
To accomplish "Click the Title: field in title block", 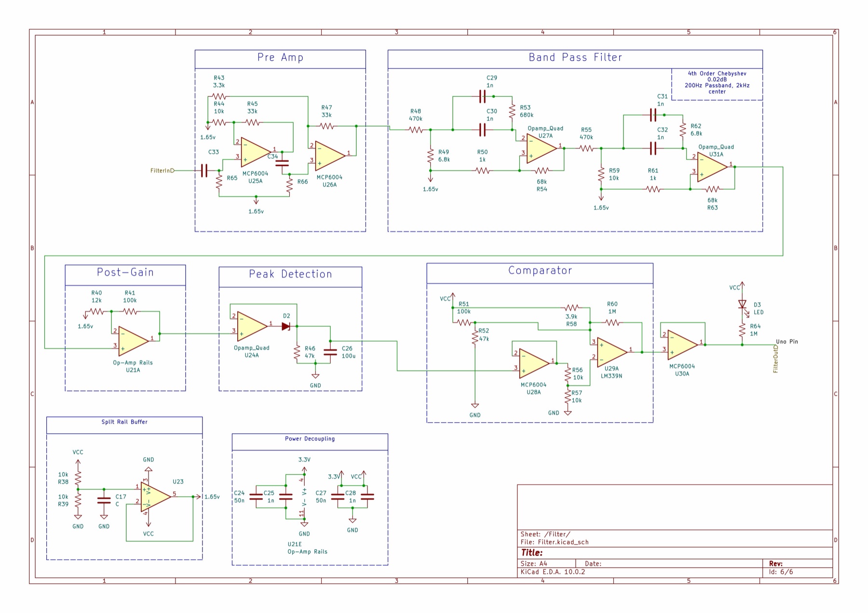I will (x=532, y=553).
